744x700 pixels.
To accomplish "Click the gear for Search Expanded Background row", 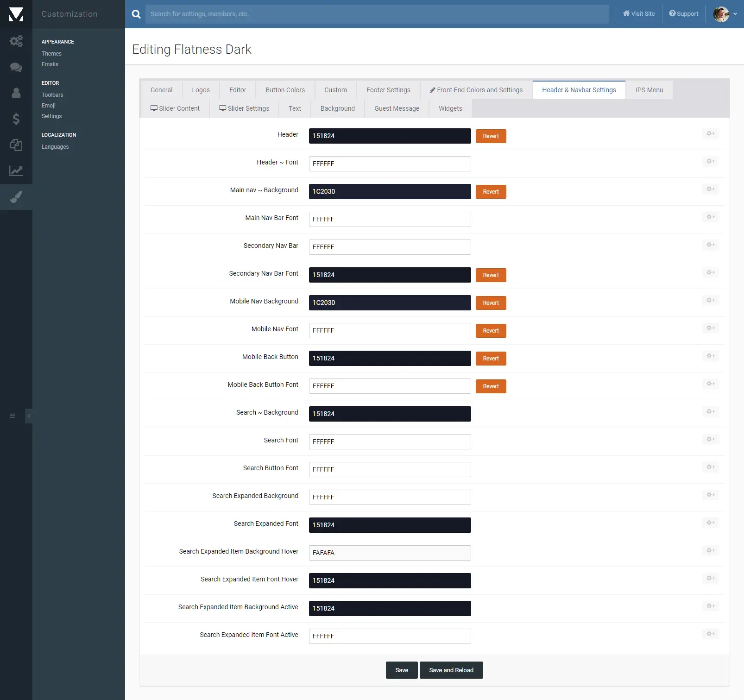I will coord(711,495).
